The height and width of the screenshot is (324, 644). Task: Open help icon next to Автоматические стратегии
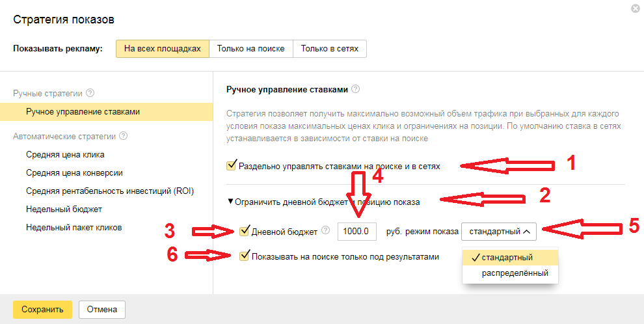pos(123,135)
